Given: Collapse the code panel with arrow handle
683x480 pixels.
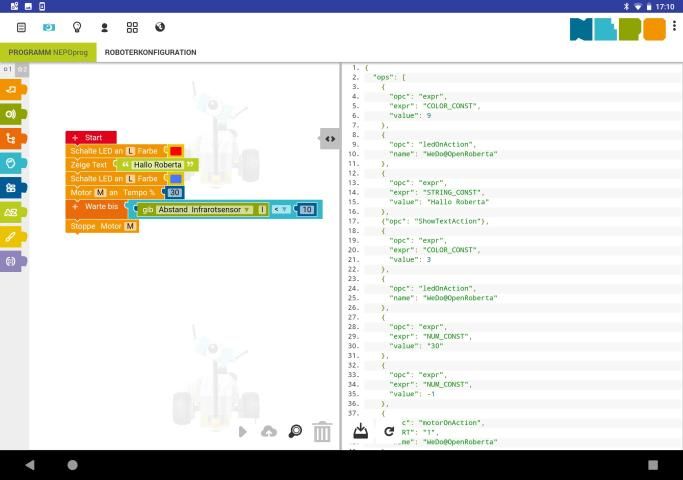Looking at the screenshot, I should coord(330,139).
